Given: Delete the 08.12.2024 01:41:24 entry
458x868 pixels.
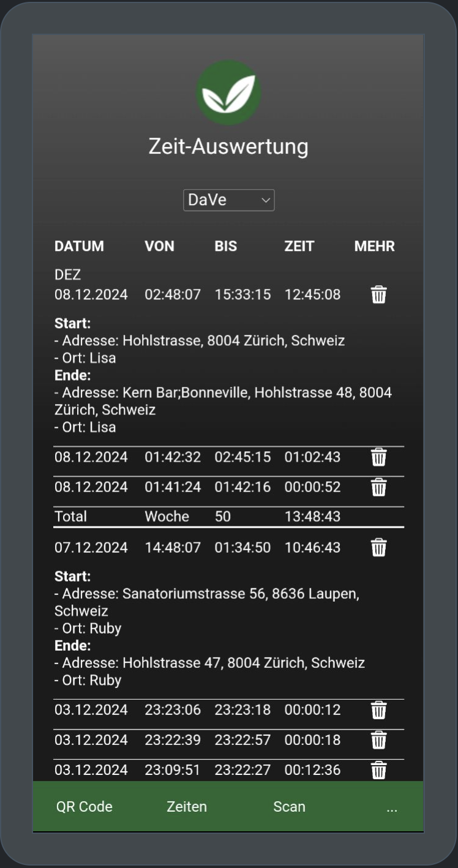Looking at the screenshot, I should click(379, 487).
